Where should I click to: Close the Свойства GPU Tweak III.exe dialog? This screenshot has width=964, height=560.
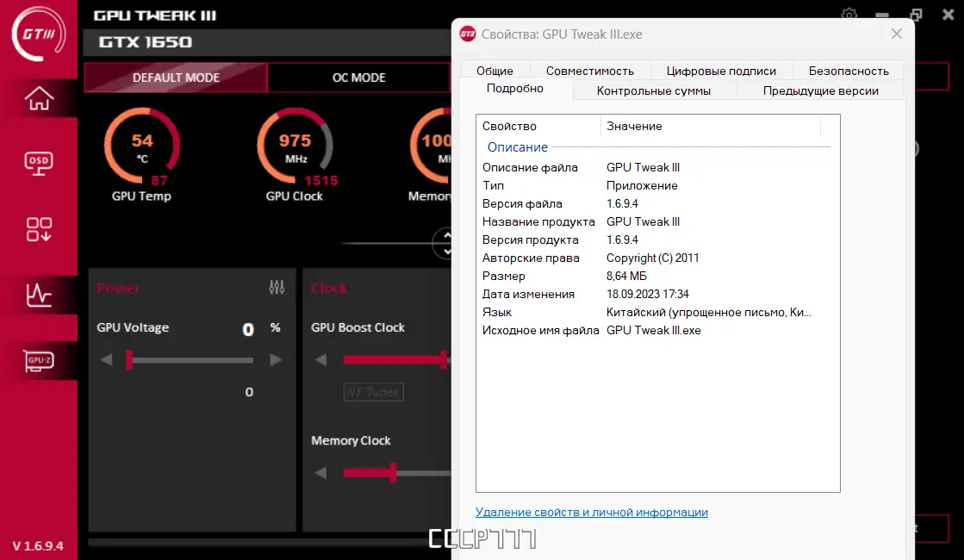896,34
